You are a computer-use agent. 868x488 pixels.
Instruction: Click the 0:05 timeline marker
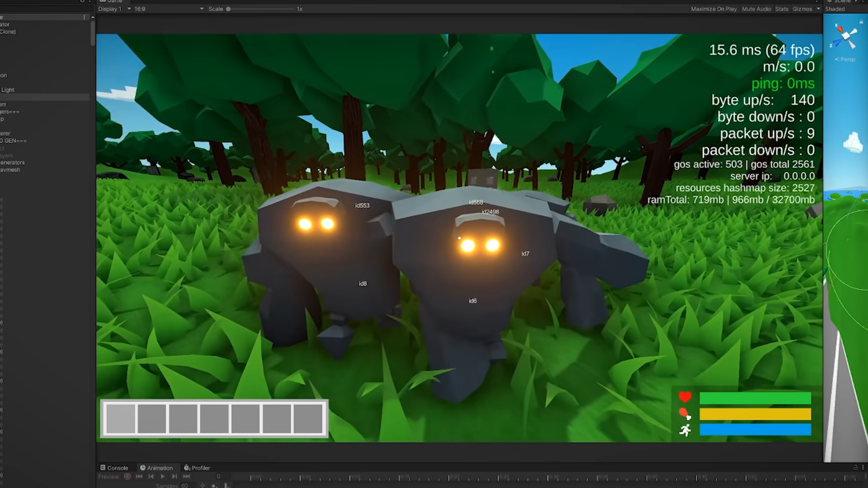coord(305,477)
